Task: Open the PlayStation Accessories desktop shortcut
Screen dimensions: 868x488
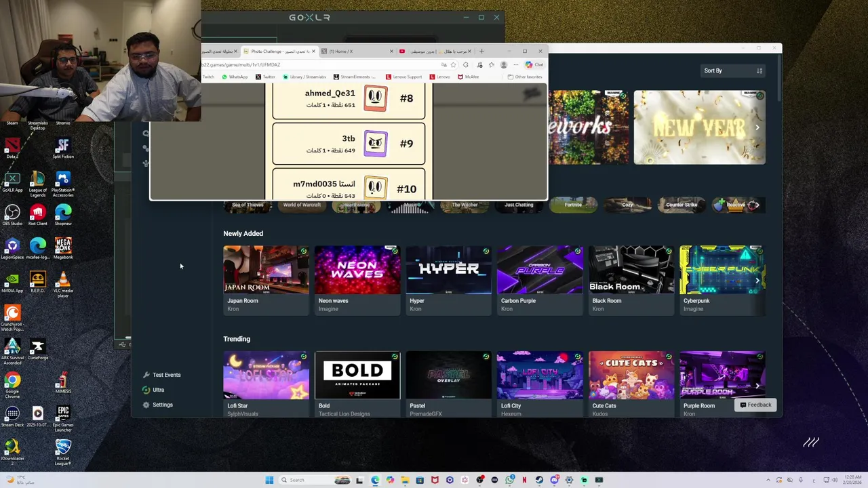Action: click(x=63, y=183)
